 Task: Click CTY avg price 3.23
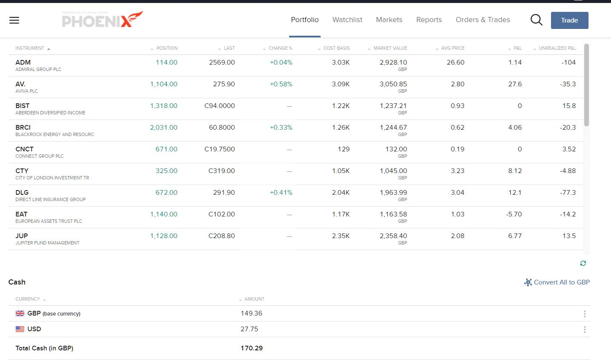pyautogui.click(x=458, y=171)
